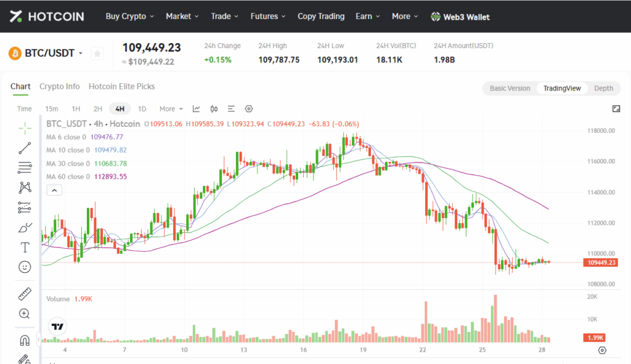
Task: Open the More timeframes dropdown
Action: (x=171, y=108)
